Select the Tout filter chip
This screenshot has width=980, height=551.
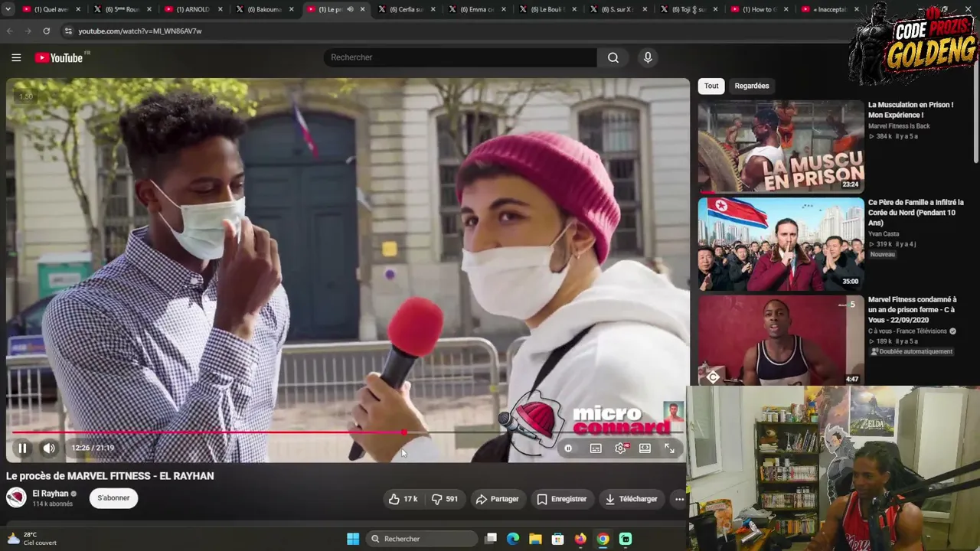click(x=711, y=86)
